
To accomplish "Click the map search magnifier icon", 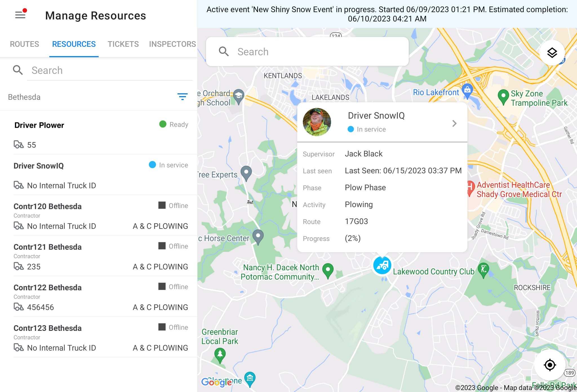I will 224,52.
